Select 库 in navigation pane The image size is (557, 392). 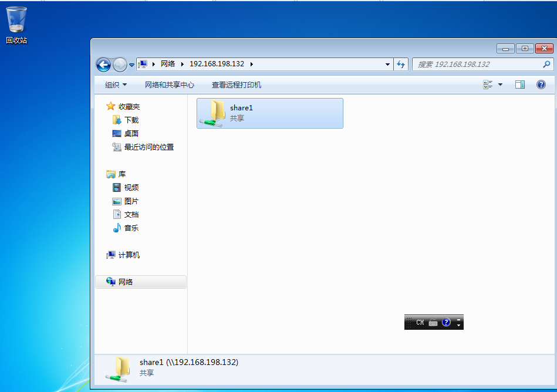click(122, 174)
